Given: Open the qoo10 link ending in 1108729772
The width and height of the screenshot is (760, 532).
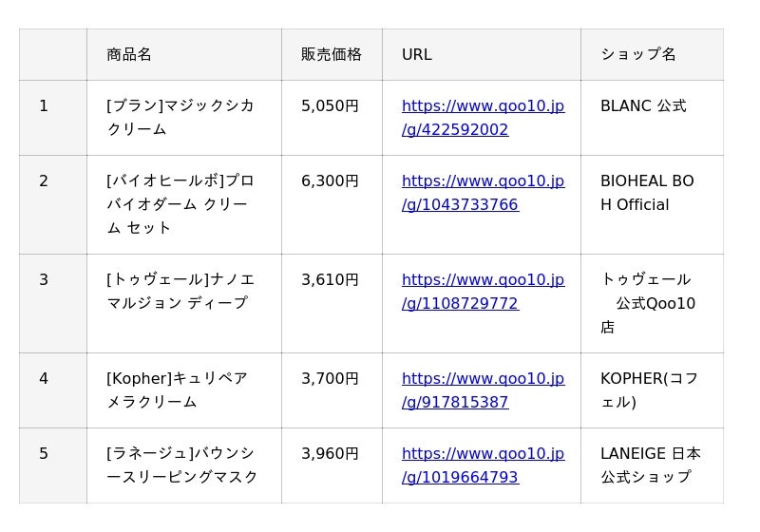Looking at the screenshot, I should pos(483,292).
